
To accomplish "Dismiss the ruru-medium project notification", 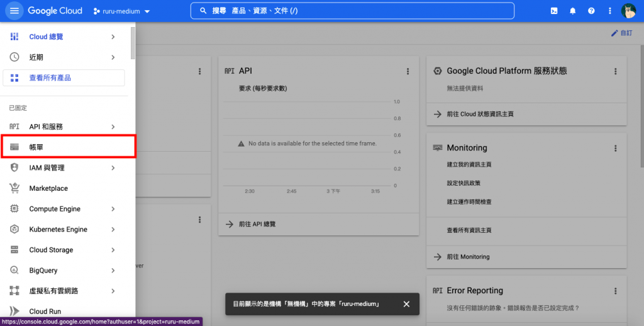I will click(x=406, y=304).
